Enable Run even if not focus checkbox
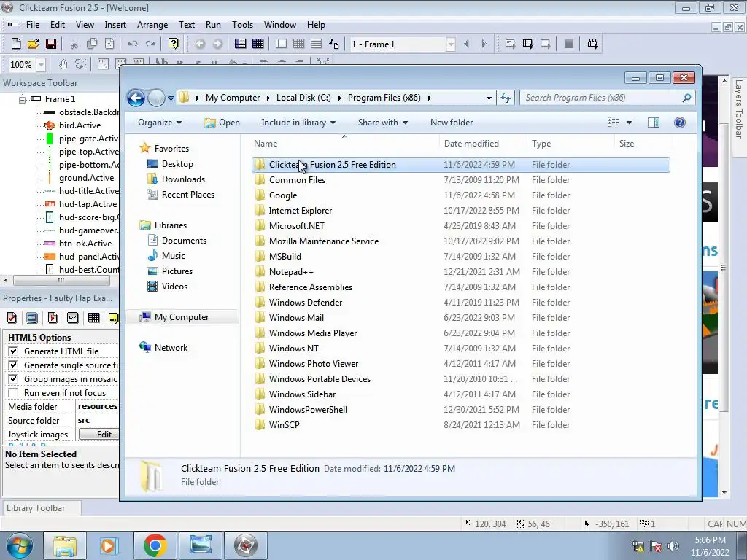This screenshot has width=747, height=560. tap(13, 392)
